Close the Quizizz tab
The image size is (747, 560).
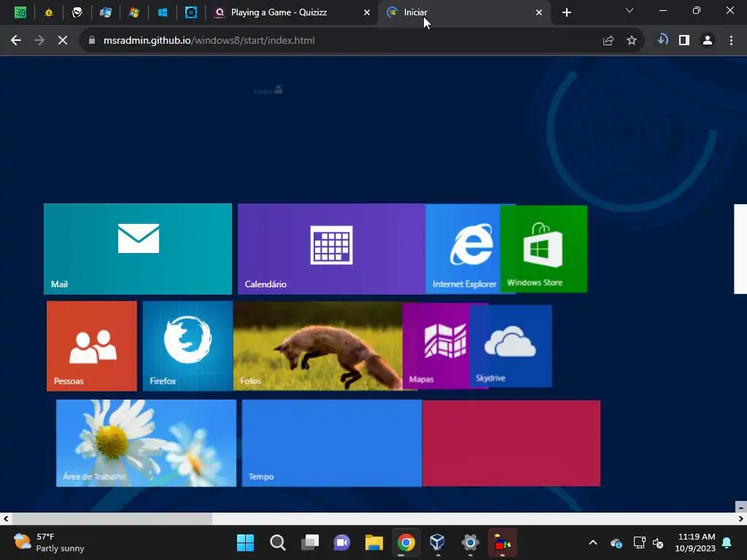(367, 12)
